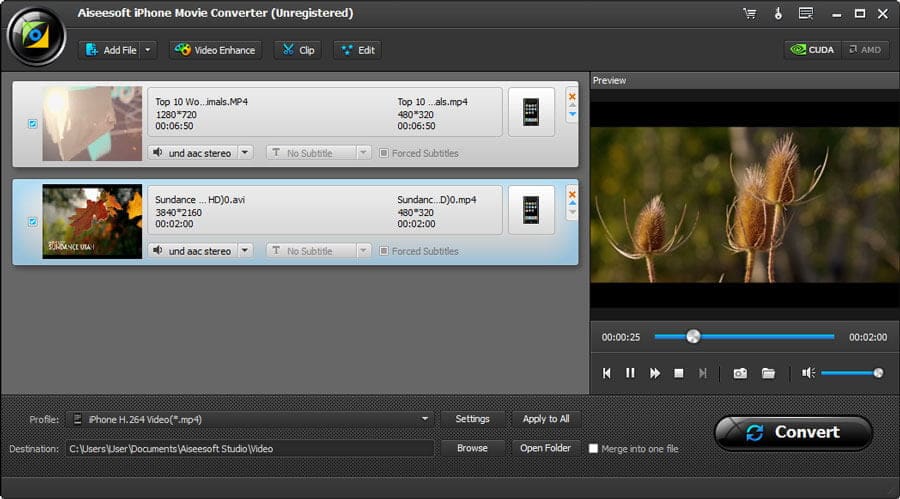Image resolution: width=900 pixels, height=499 pixels.
Task: Click the shopping cart purchase icon
Action: tap(750, 13)
